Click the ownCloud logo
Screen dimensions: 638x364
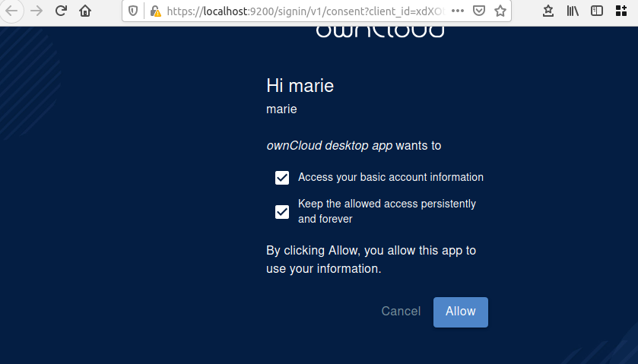click(379, 32)
